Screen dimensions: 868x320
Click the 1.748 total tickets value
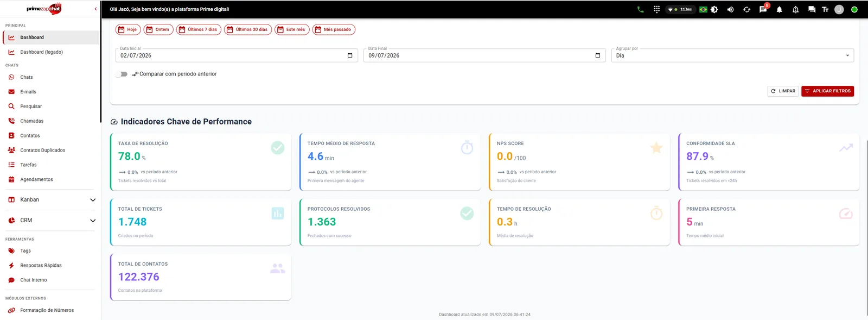pos(132,222)
